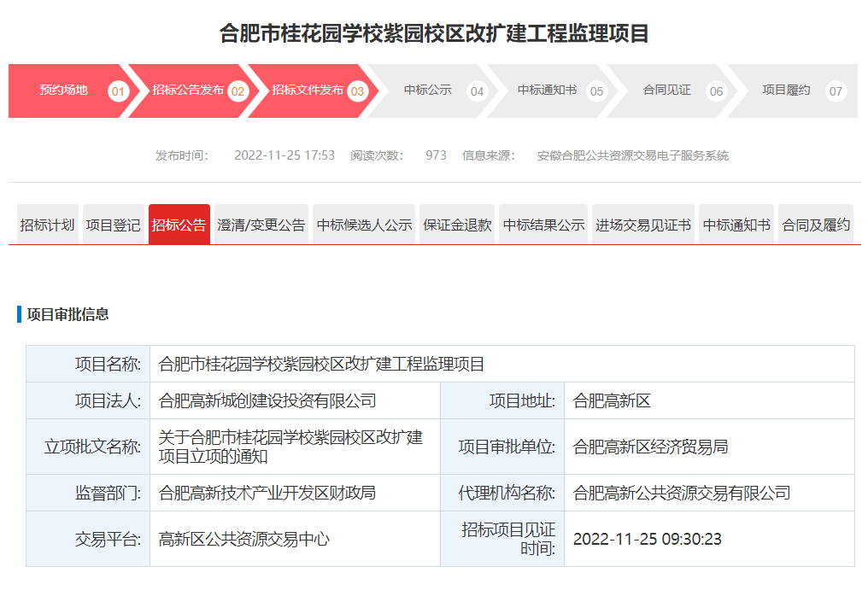The height and width of the screenshot is (596, 868).
Task: Click the value 合肥高新公共资源交易有限公司
Action: (x=682, y=493)
